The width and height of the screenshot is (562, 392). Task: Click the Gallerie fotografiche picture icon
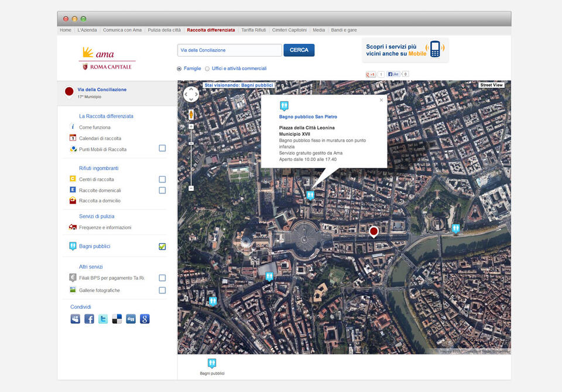click(x=73, y=290)
